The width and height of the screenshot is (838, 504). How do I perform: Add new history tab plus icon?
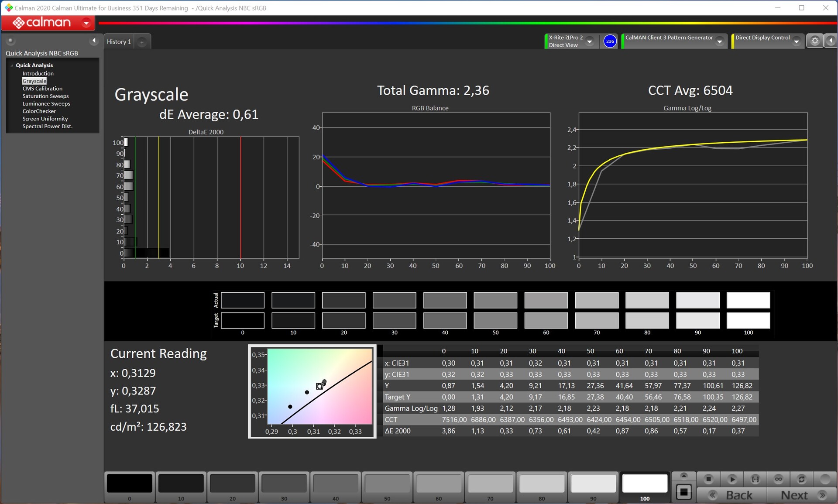[x=142, y=42]
